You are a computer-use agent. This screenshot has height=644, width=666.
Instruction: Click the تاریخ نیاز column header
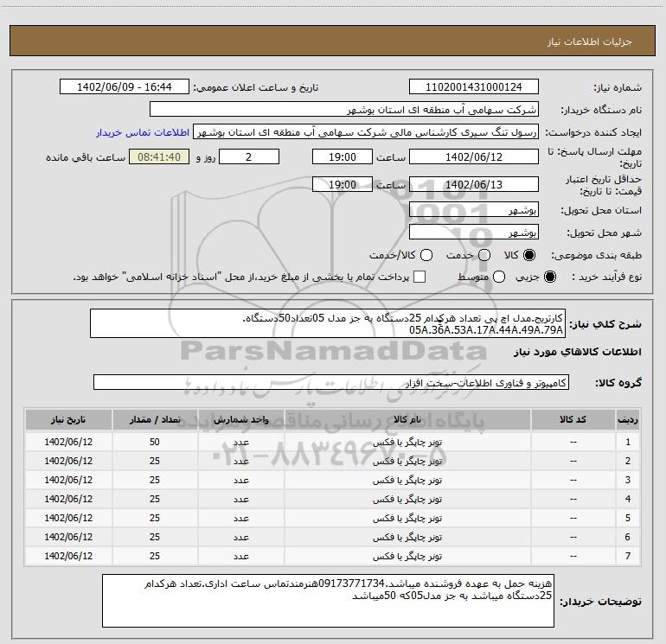(68, 420)
